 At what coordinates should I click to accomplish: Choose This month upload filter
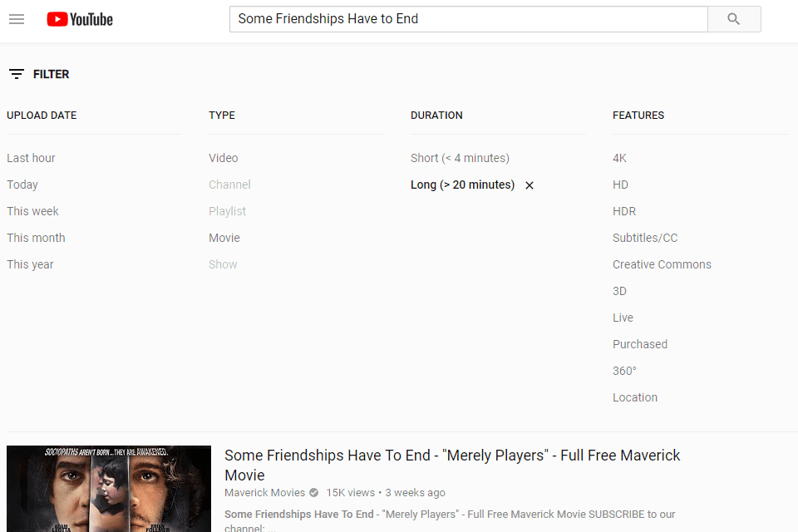[x=36, y=238]
